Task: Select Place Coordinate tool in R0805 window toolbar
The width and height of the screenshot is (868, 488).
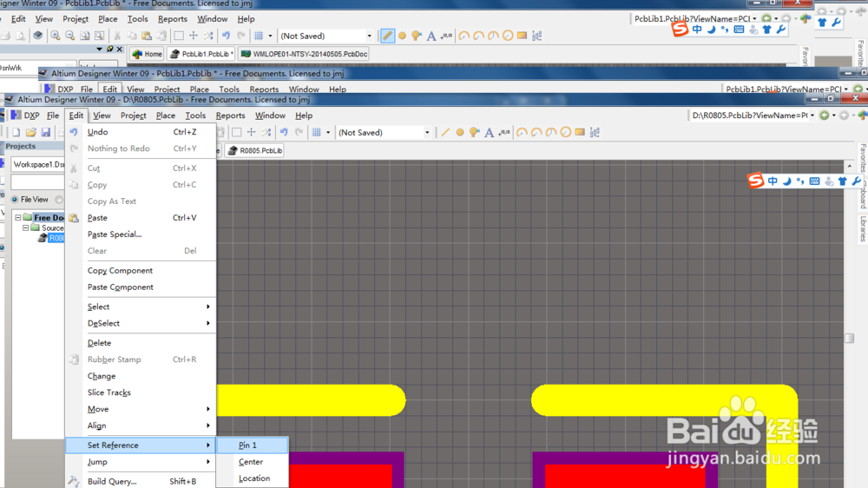Action: point(503,132)
